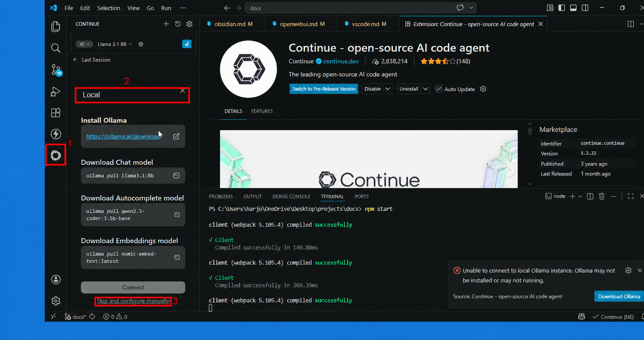644x340 pixels.
Task: Open the Explorer view in the activity bar
Action: click(x=56, y=26)
